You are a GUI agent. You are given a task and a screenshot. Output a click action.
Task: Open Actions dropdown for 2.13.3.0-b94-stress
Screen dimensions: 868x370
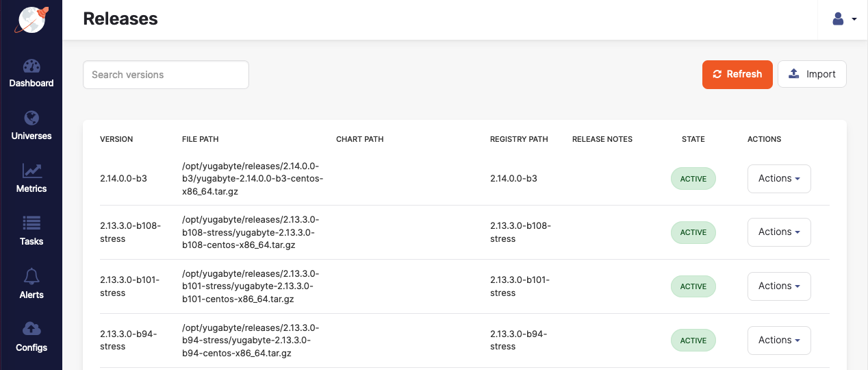(x=779, y=341)
